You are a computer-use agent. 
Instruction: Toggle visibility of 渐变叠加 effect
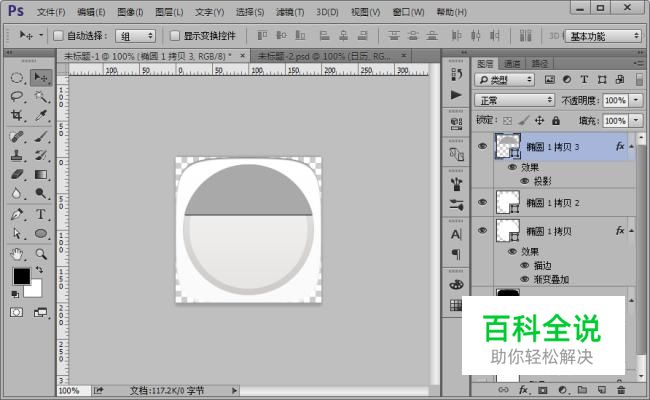click(x=524, y=279)
